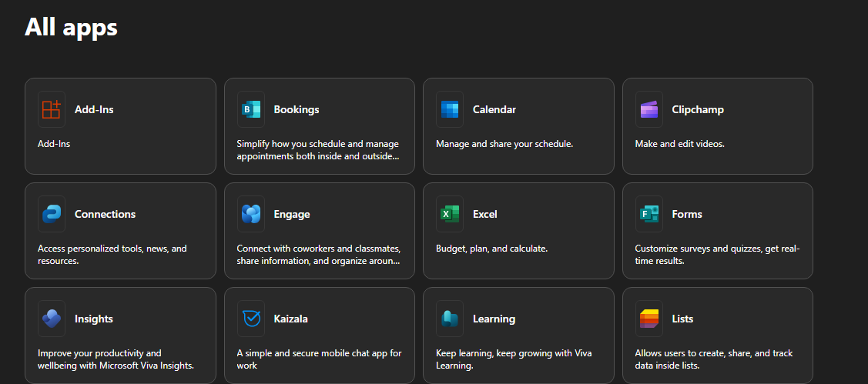Click the Add-Ins description under the title
Screen dimensions: 868x384
pyautogui.click(x=54, y=144)
